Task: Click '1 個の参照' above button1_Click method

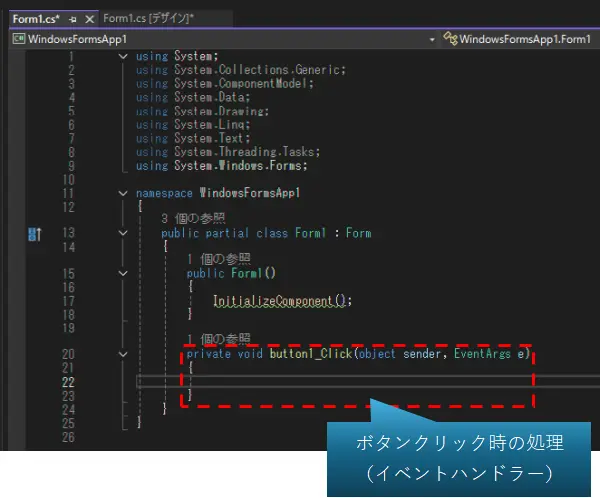Action: [218, 340]
